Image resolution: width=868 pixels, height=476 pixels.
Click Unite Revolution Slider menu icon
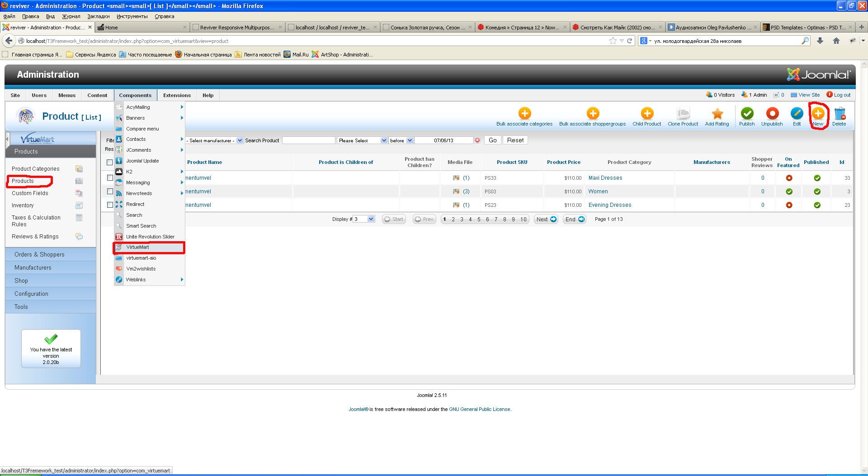[119, 237]
